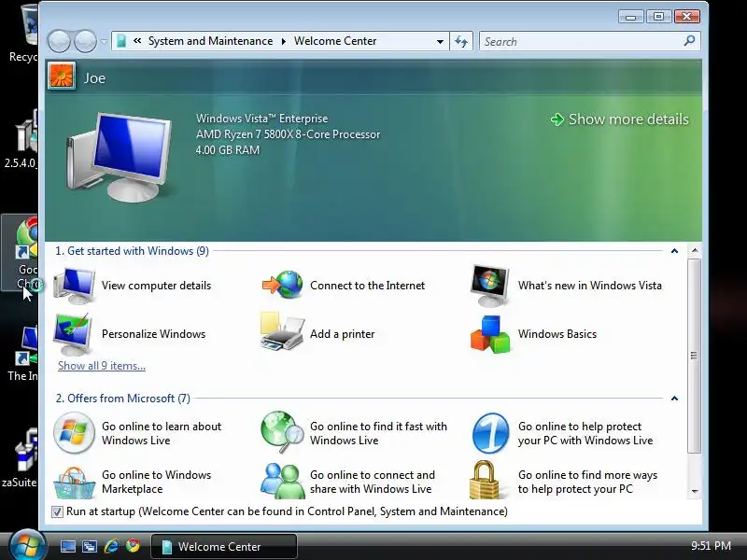Click the scrollbar down arrow
Viewport: 747px width, 560px height.
coord(695,491)
